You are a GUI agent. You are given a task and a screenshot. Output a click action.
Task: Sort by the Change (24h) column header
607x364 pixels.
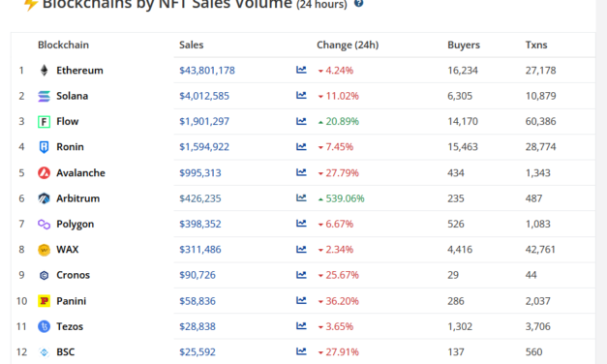tap(348, 45)
